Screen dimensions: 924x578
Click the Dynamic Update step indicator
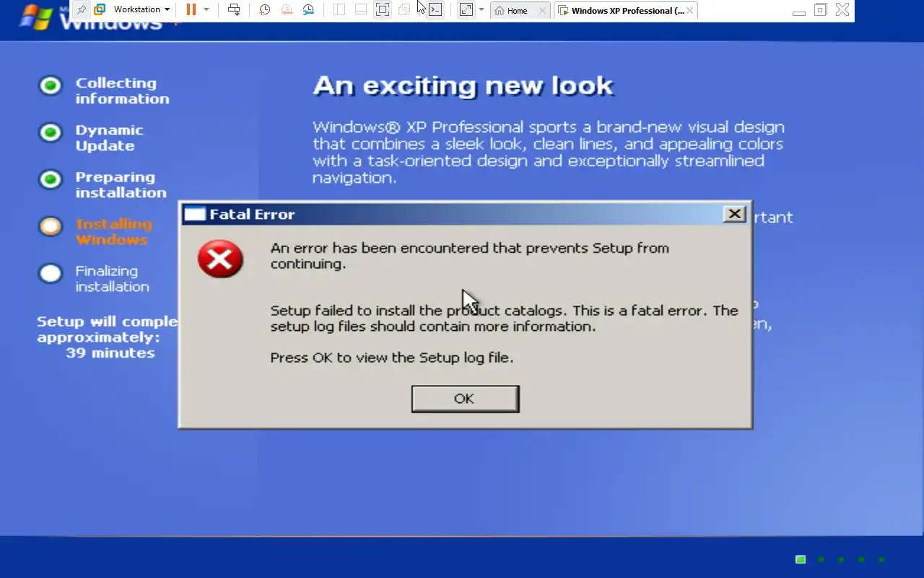tap(51, 133)
